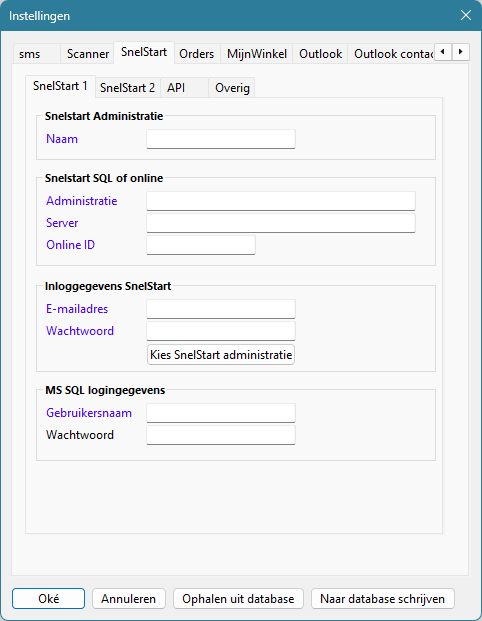Click the MS SQL Wachtwoord field

point(221,435)
